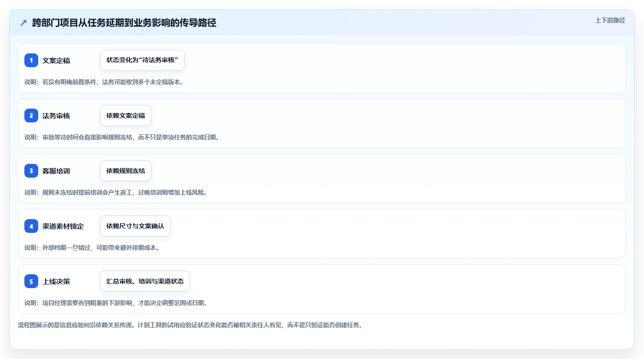Click the 法务审核 step title
The image size is (644, 359).
tap(56, 116)
